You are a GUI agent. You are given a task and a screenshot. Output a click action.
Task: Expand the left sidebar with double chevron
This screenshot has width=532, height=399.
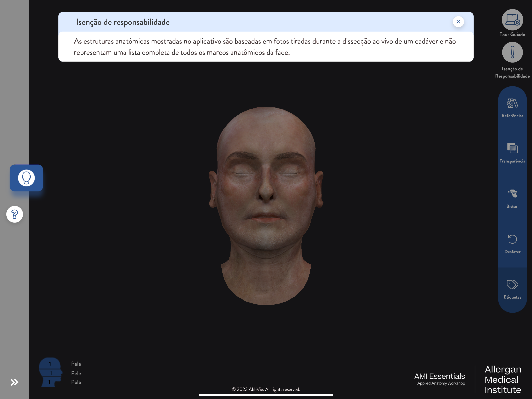point(14,382)
